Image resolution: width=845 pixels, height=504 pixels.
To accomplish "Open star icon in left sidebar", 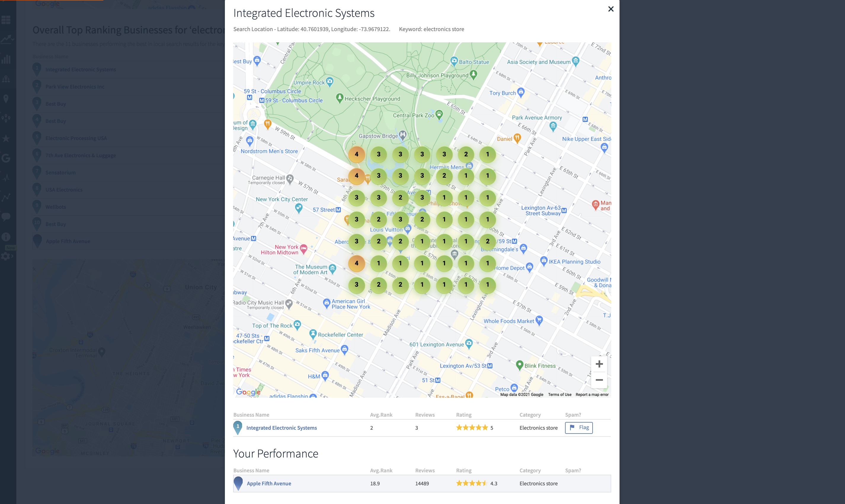I will pyautogui.click(x=6, y=138).
